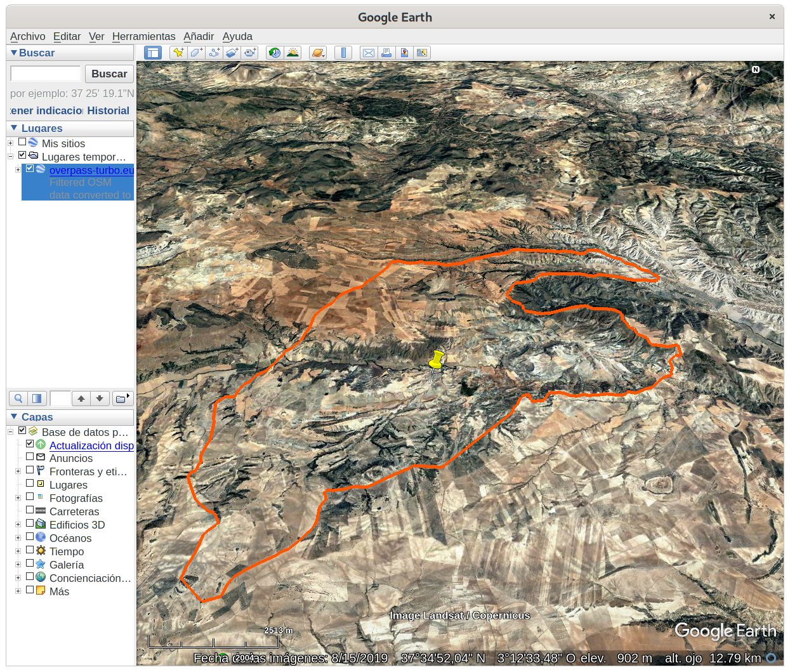Record a tour with the camera icon

coord(250,53)
